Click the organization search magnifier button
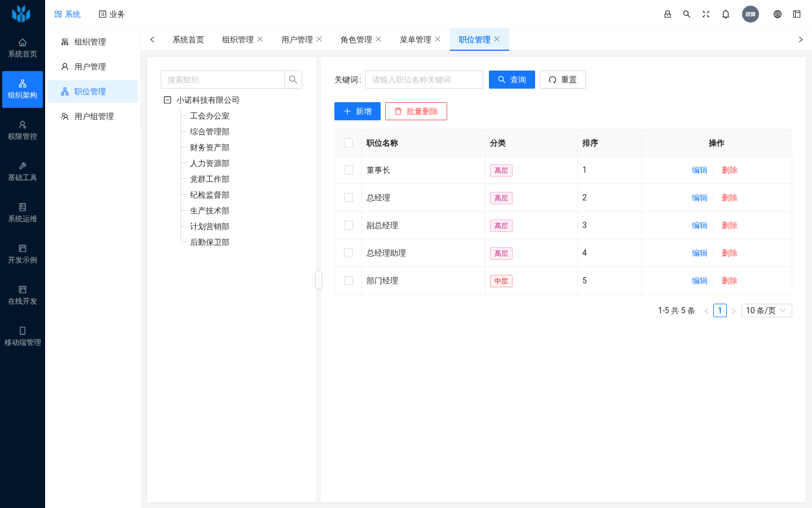 293,80
